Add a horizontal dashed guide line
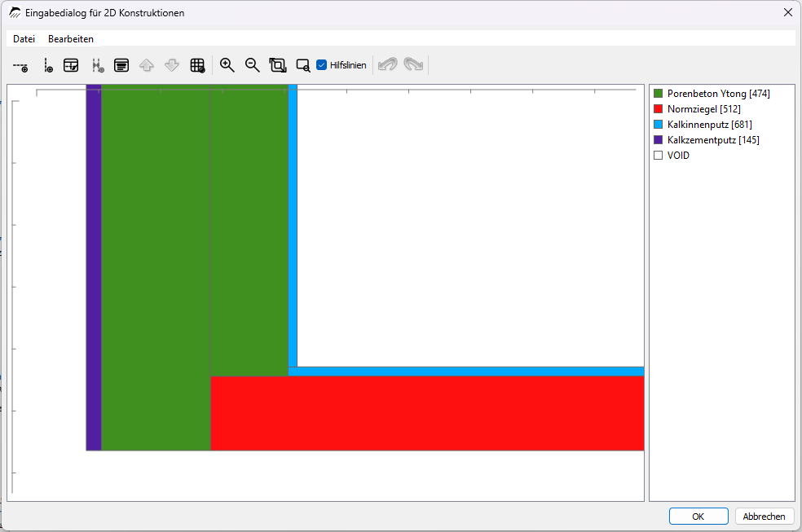The width and height of the screenshot is (802, 532). (x=20, y=65)
